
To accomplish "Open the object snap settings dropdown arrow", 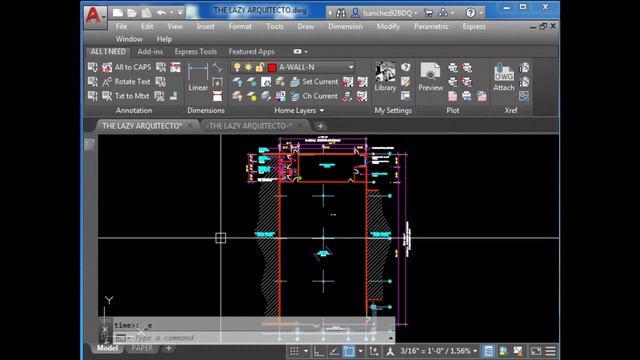I will tap(360, 351).
